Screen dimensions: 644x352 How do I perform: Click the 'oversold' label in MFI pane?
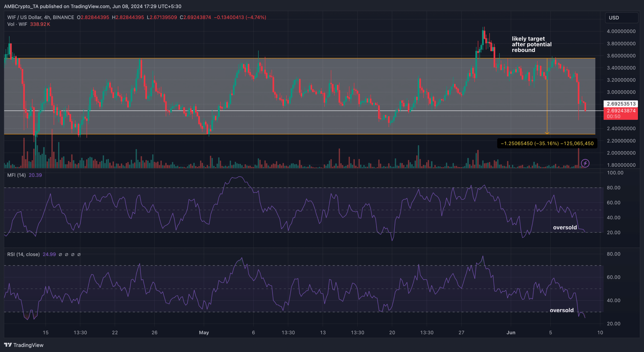click(x=565, y=227)
